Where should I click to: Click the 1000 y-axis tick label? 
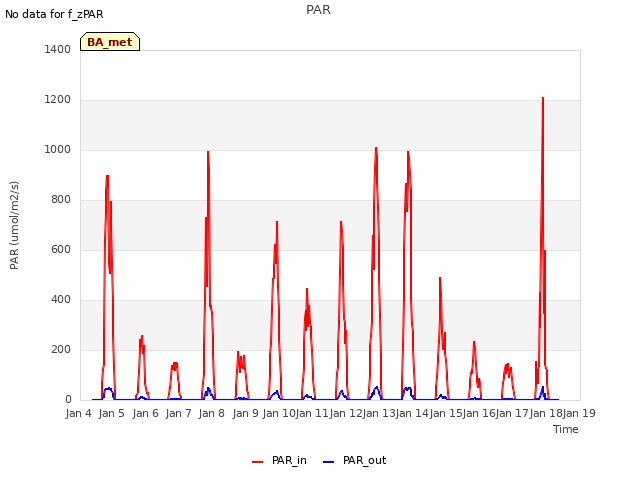(58, 149)
